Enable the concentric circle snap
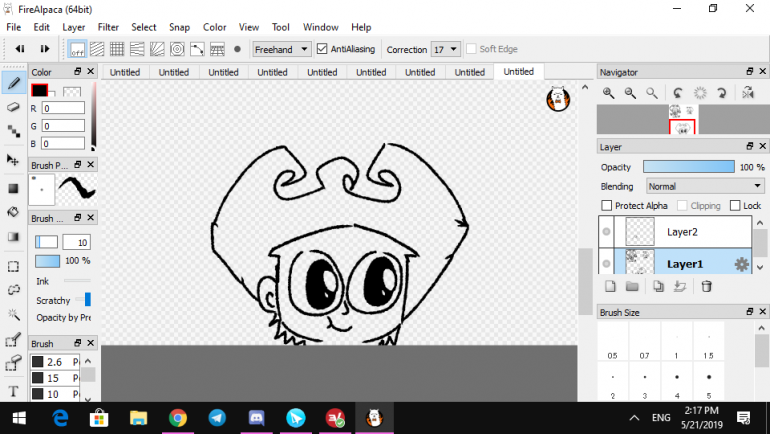Viewport: 770px width, 434px height. (x=176, y=48)
